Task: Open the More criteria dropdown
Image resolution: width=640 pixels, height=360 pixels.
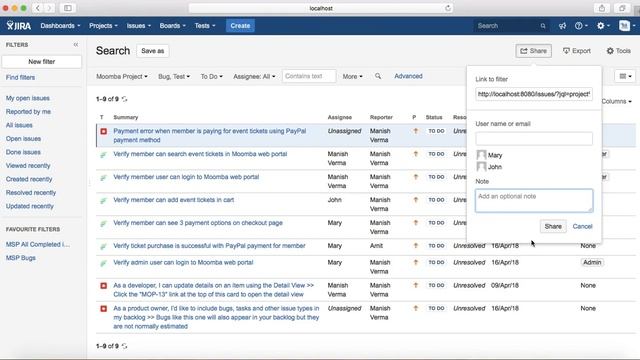Action: coord(352,76)
